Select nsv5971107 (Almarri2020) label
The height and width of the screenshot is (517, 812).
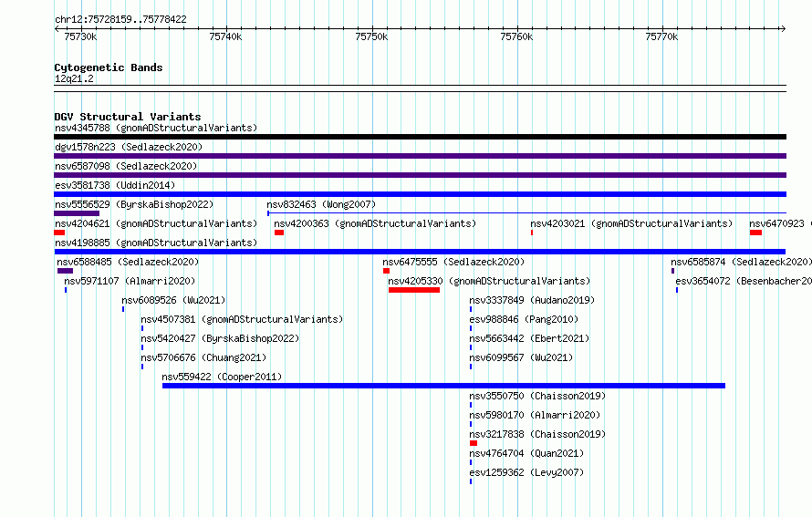click(130, 281)
